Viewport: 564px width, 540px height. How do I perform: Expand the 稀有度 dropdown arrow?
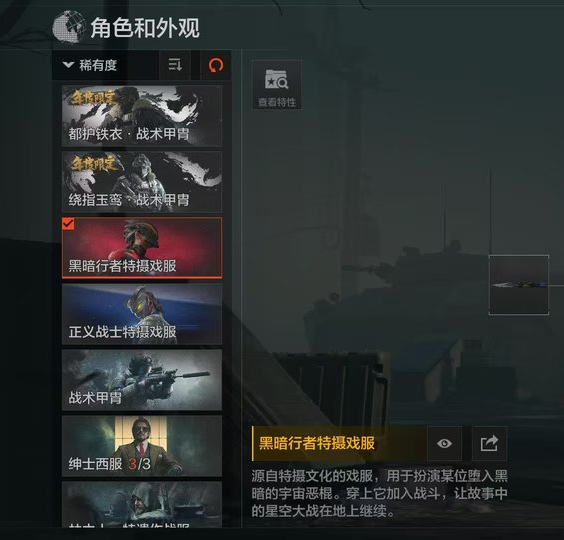(x=68, y=65)
